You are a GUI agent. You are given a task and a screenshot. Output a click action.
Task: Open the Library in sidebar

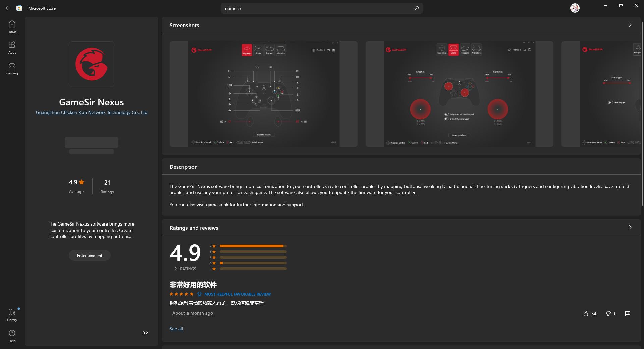[x=12, y=315]
